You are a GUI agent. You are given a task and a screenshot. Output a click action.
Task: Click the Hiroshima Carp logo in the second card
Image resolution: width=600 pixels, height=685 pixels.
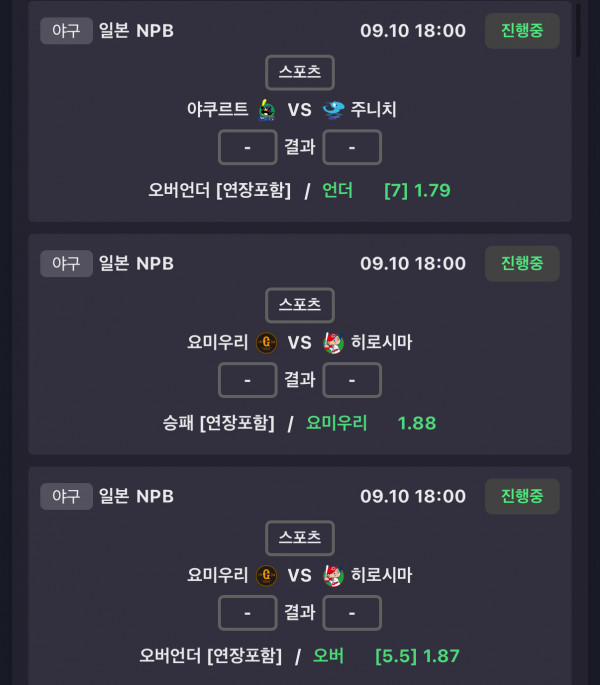click(x=333, y=342)
